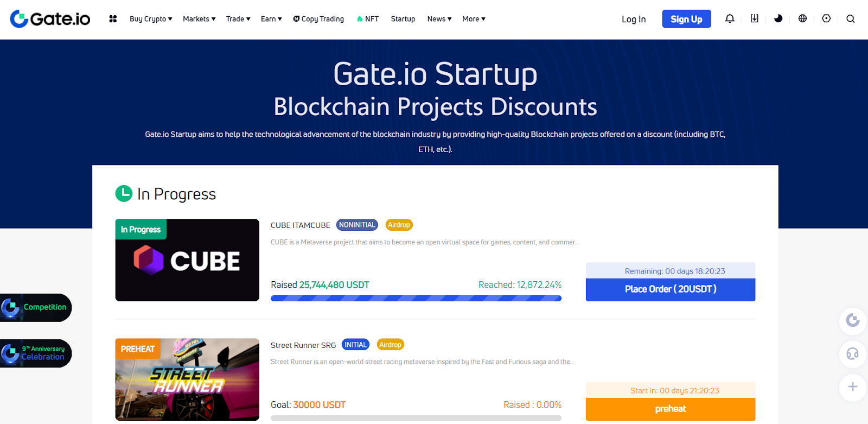The image size is (868, 424).
Task: Expand the Buy Crypto dropdown
Action: tap(151, 19)
